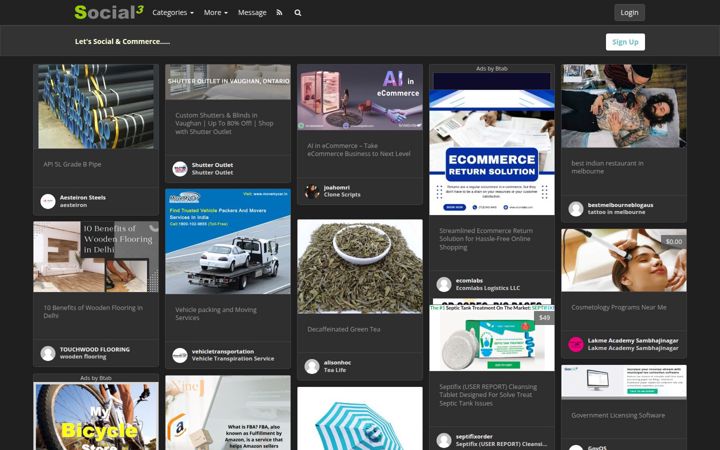720x450 pixels.
Task: Open the ecomlabs user avatar
Action: [444, 284]
